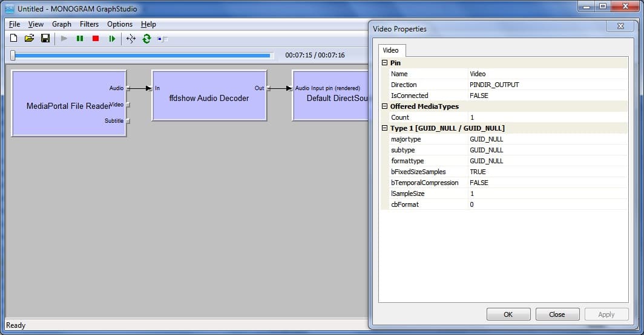Image resolution: width=644 pixels, height=335 pixels.
Task: Click the green Refresh graph icon
Action: [146, 39]
